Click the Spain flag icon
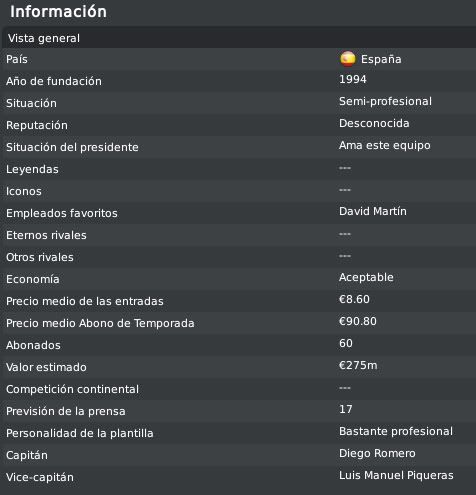 pos(348,59)
